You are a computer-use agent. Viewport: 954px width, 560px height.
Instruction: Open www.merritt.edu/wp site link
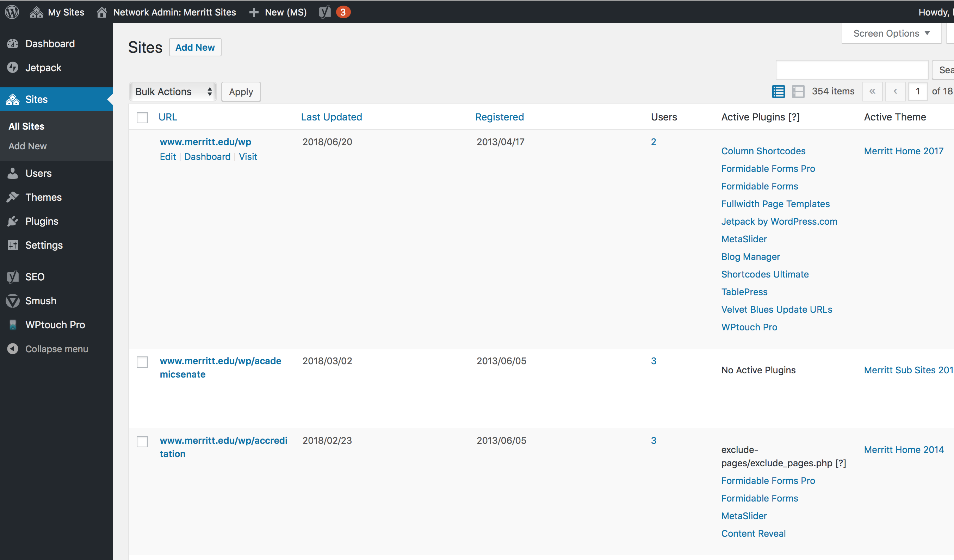click(205, 142)
